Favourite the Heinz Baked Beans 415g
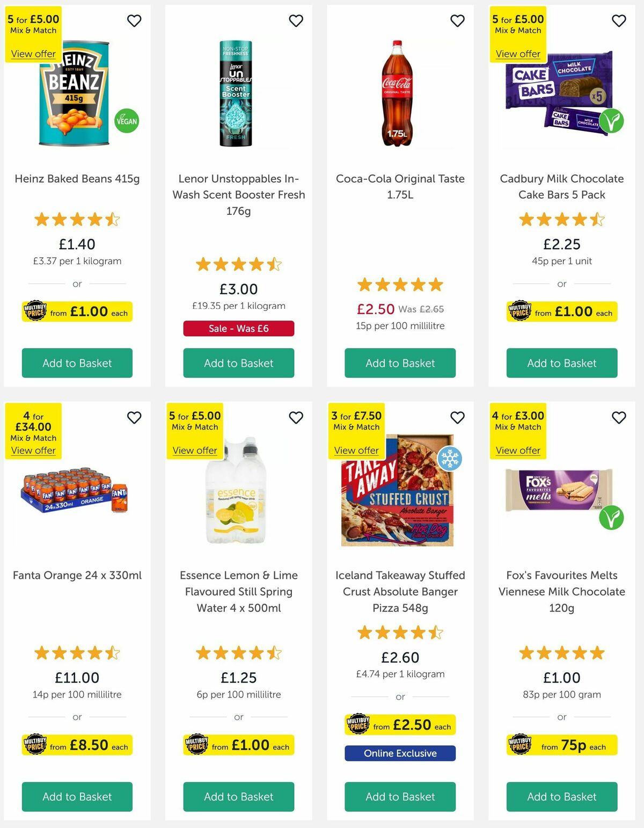644x828 pixels. (134, 20)
